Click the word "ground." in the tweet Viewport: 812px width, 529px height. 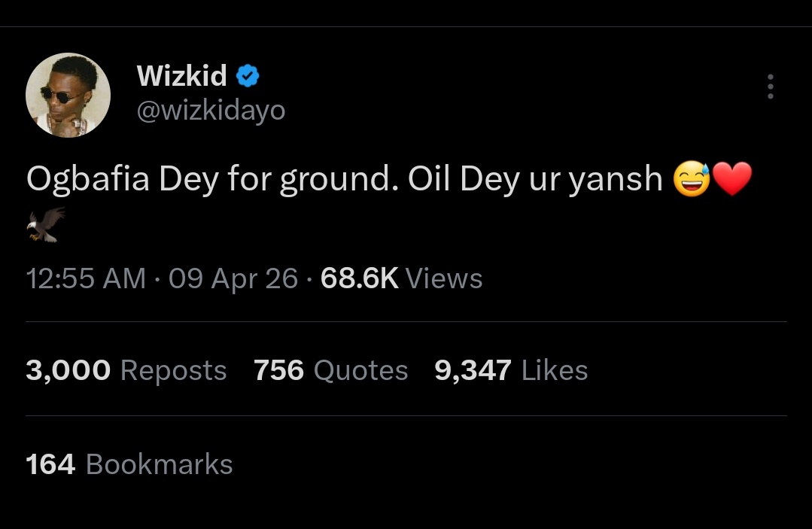tap(339, 181)
